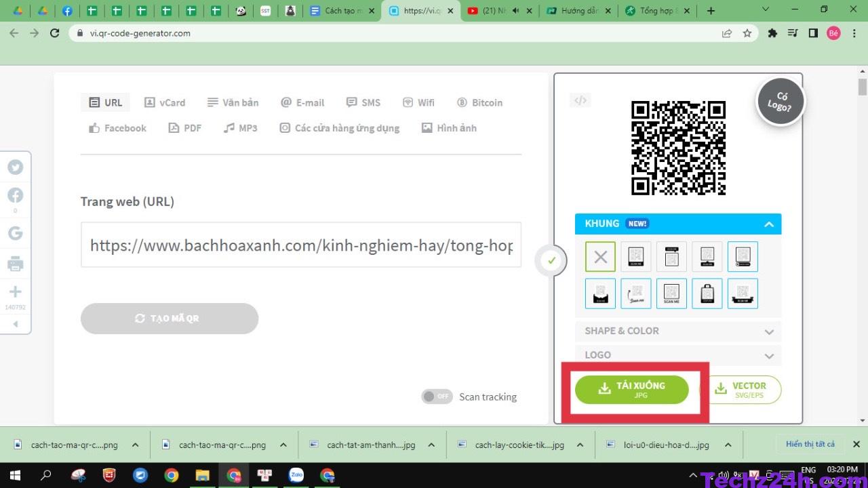Click the print icon in the left sidebar
This screenshot has height=488, width=868.
(x=15, y=264)
